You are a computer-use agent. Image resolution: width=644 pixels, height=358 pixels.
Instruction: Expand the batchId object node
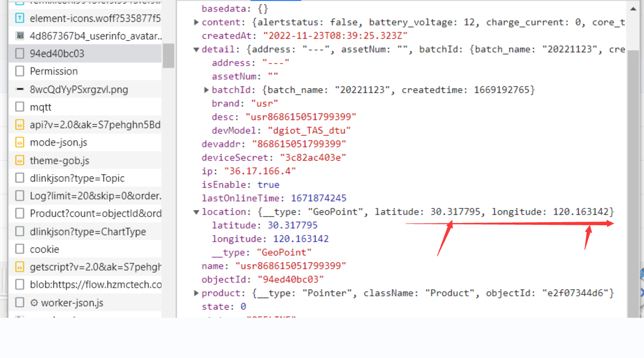(206, 89)
